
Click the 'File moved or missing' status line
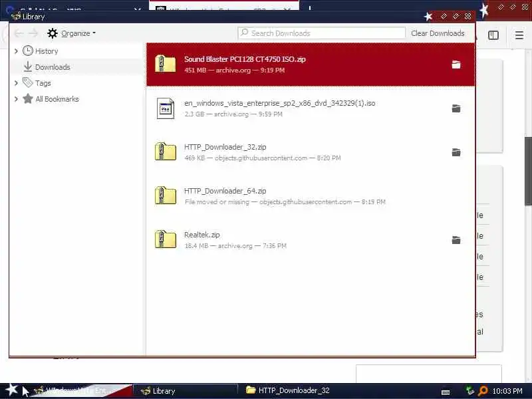(285, 202)
